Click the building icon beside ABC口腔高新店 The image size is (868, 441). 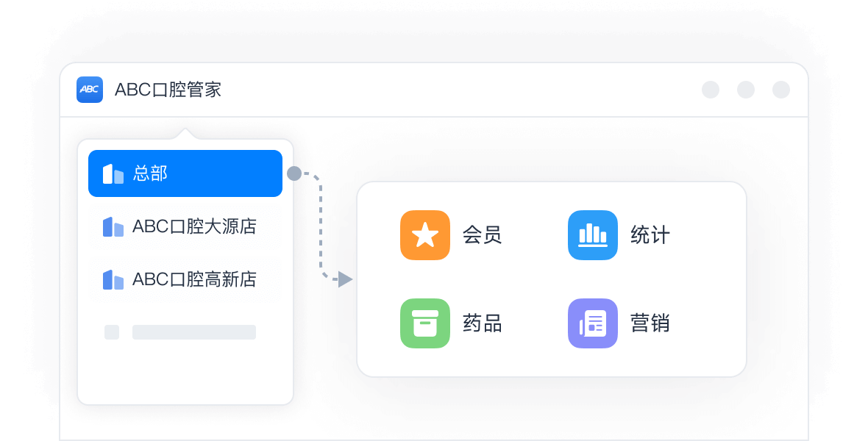[113, 279]
